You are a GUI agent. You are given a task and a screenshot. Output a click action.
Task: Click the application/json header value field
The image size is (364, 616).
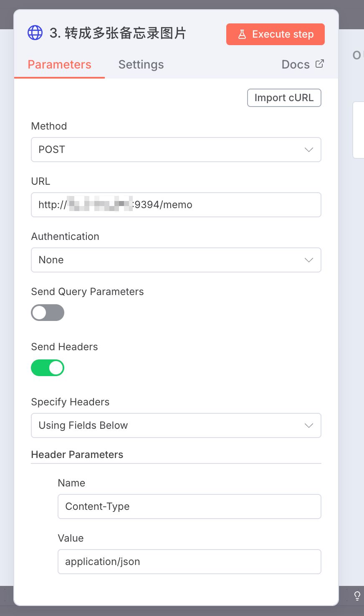[x=189, y=561]
